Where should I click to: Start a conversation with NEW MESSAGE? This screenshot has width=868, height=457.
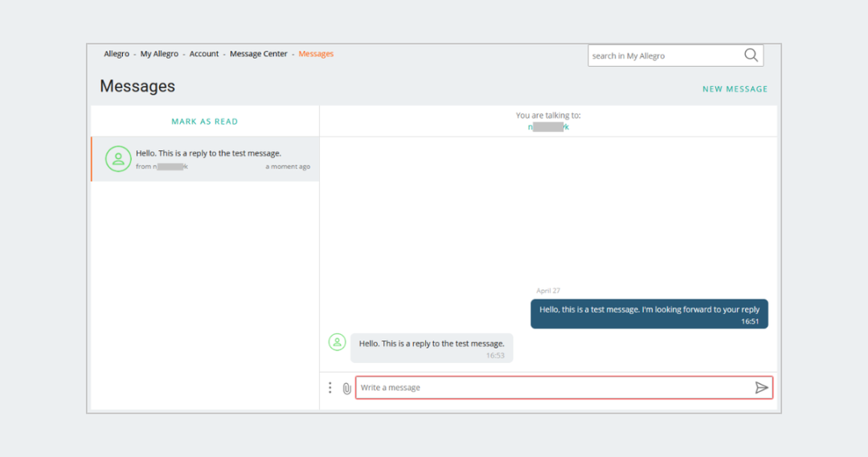point(735,89)
